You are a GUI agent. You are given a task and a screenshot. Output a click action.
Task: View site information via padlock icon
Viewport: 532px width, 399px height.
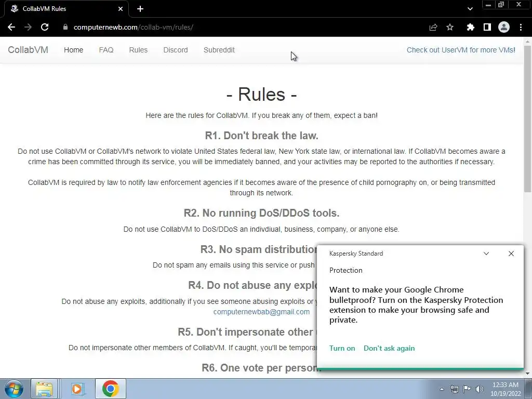point(65,27)
